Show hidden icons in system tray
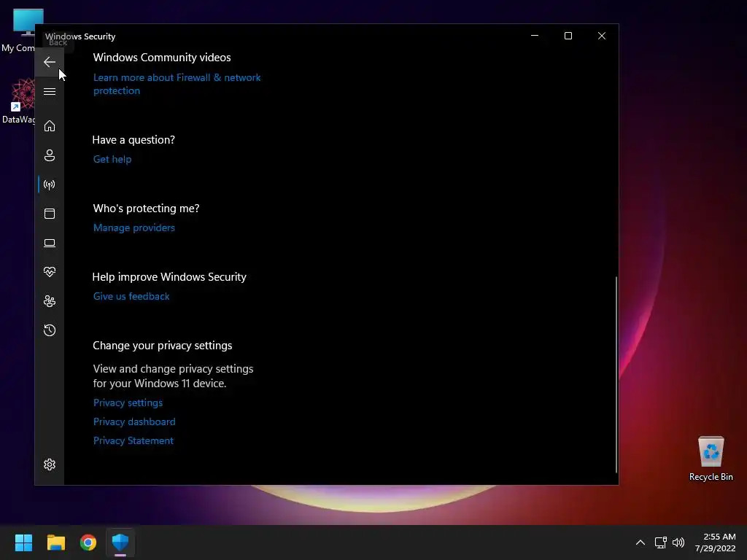This screenshot has width=747, height=560. tap(640, 542)
